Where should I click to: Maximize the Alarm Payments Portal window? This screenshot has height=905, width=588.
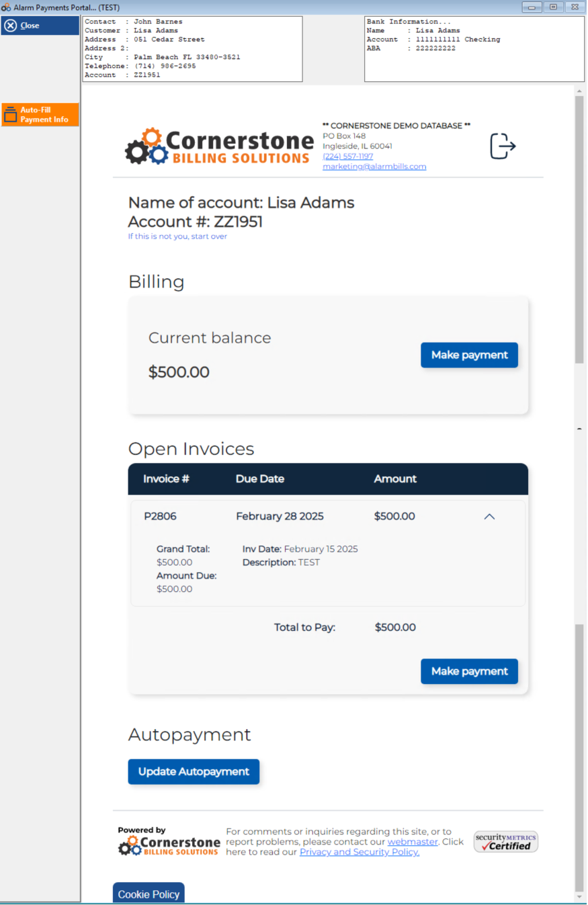[553, 7]
